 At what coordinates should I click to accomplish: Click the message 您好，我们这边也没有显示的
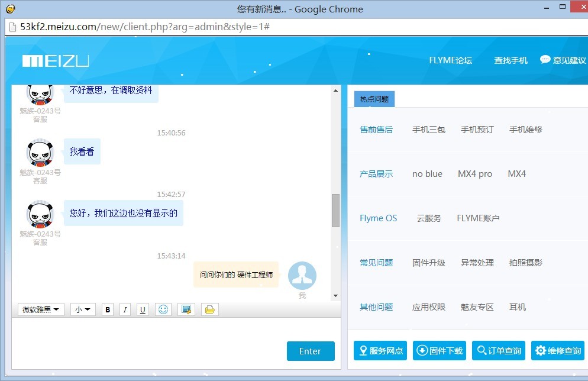(x=124, y=213)
